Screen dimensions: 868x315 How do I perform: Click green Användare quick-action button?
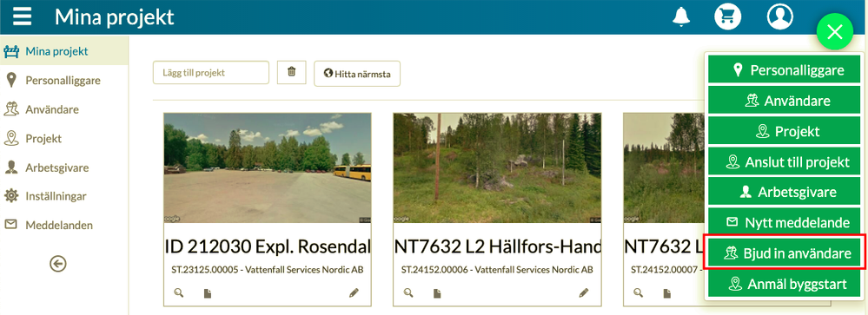(x=785, y=101)
